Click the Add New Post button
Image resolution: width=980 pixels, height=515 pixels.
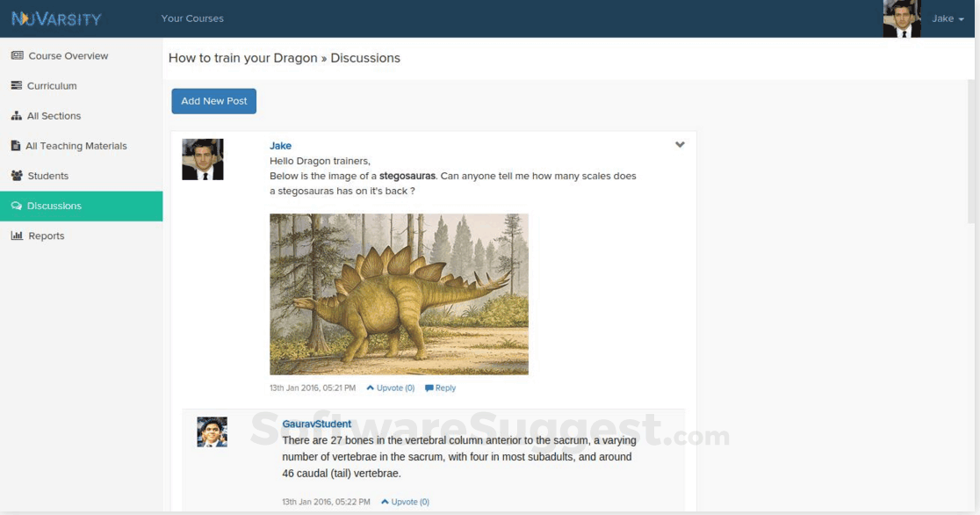213,100
